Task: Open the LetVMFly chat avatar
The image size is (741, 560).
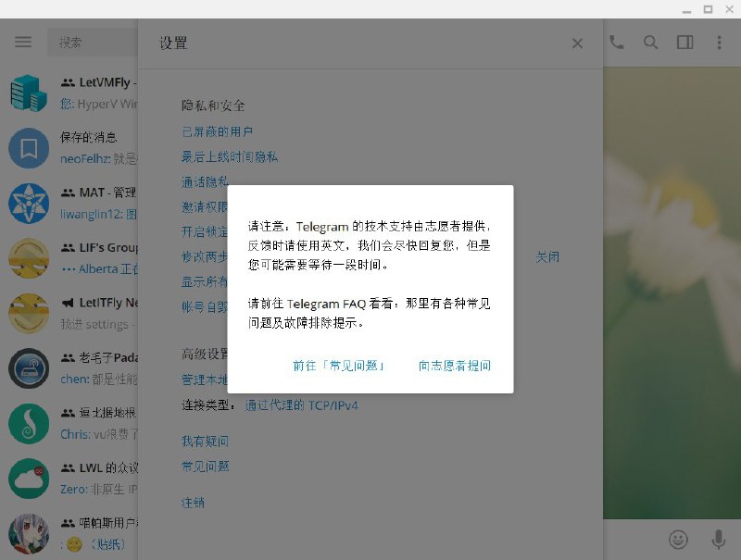Action: point(29,93)
